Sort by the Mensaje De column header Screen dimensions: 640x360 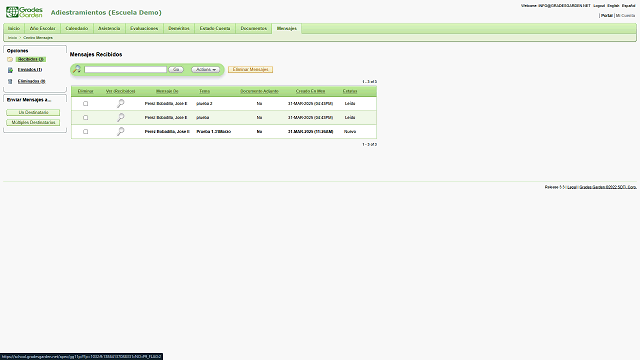coord(167,91)
